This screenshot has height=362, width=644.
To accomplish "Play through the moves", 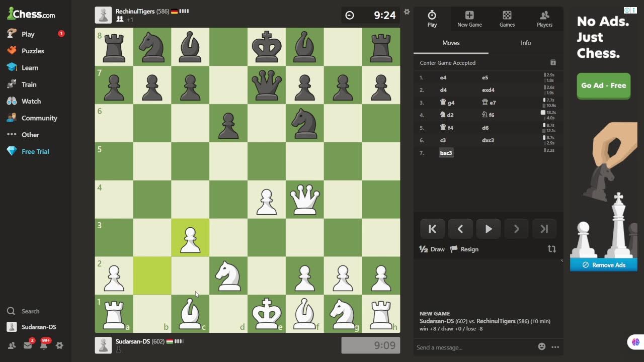I will click(x=488, y=229).
